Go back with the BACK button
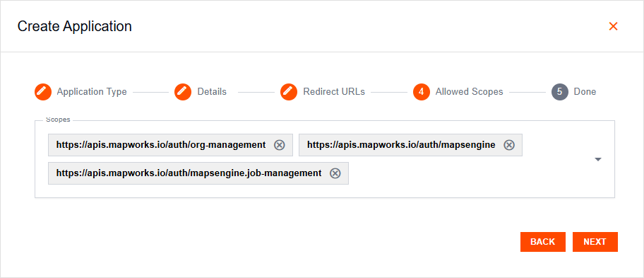 [542, 242]
